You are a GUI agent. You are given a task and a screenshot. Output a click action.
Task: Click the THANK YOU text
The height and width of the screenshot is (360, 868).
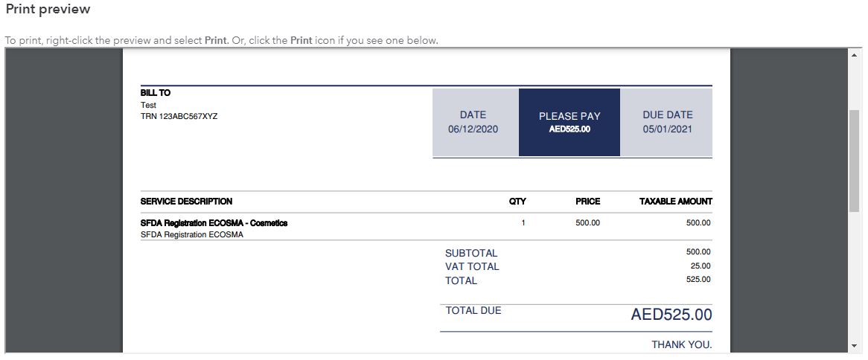[x=681, y=344]
